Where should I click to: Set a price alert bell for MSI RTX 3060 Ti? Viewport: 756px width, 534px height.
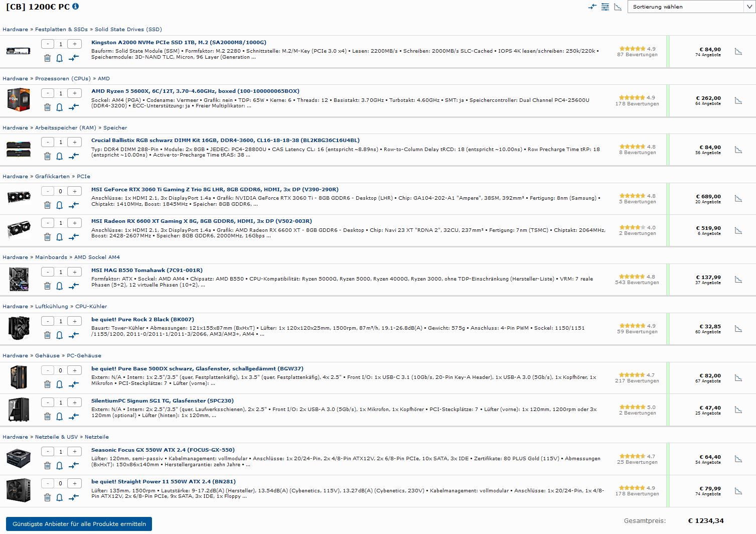point(59,205)
